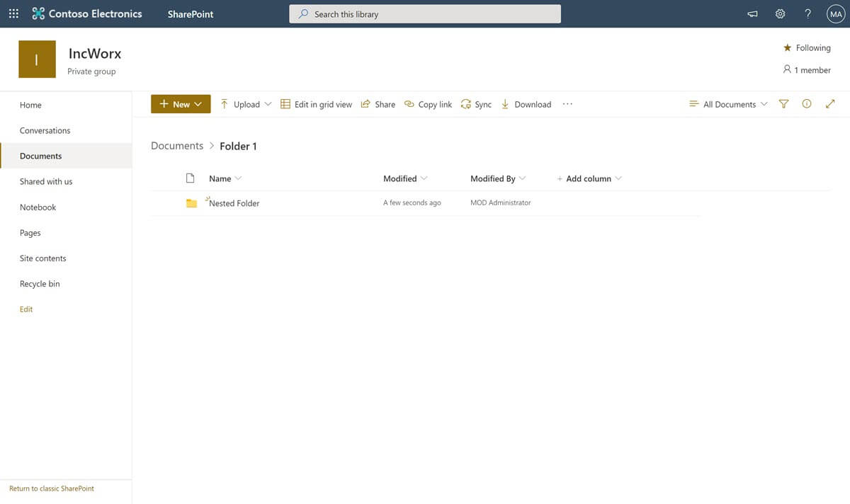Screen dimensions: 850x504
Task: Open the New dropdown menu
Action: click(x=180, y=103)
